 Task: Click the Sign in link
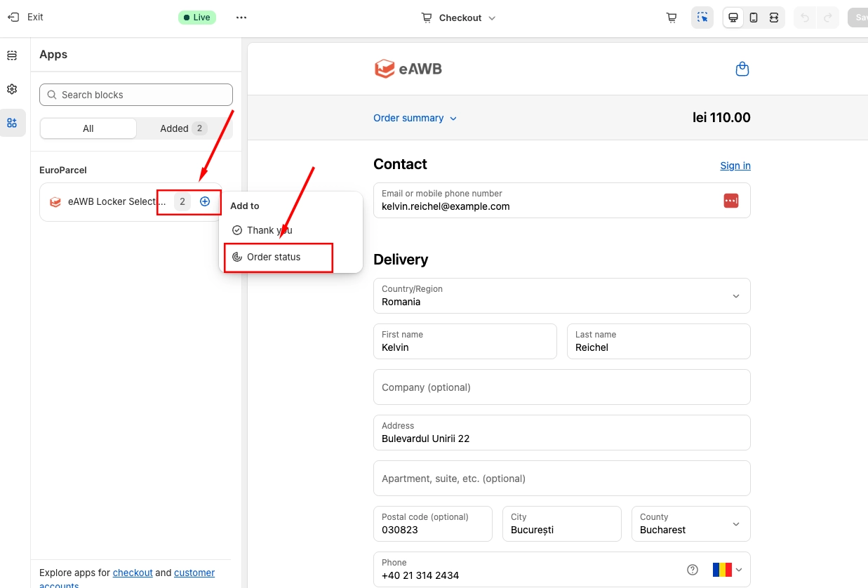tap(735, 166)
